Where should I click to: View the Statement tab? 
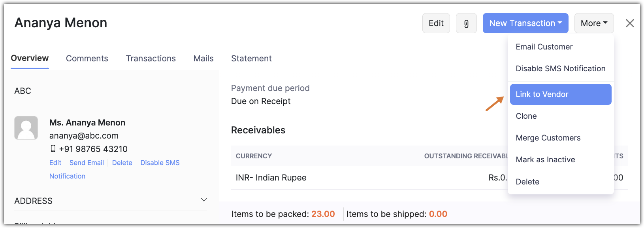tap(251, 59)
